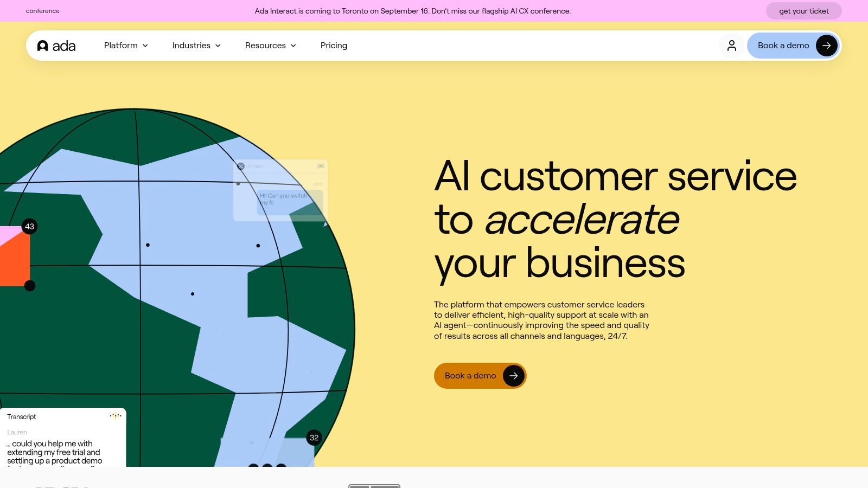Viewport: 868px width, 488px height.
Task: Click the arrow icon in header Book a demo
Action: (826, 46)
